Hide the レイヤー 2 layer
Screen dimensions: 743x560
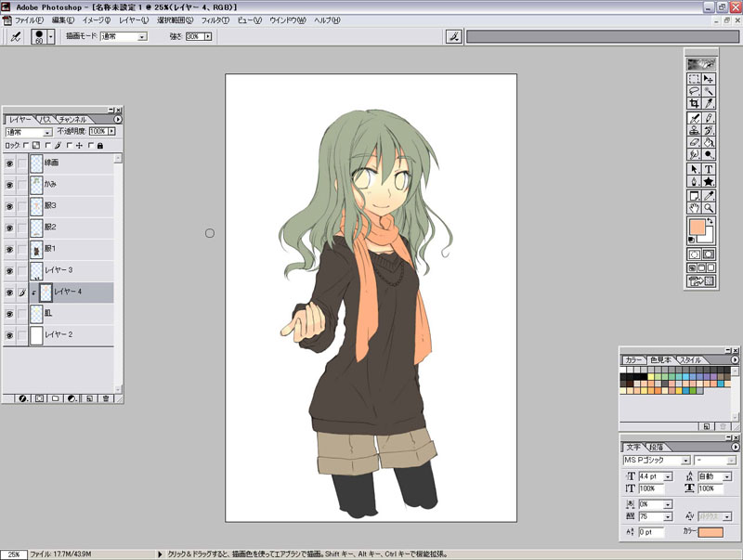(x=9, y=335)
